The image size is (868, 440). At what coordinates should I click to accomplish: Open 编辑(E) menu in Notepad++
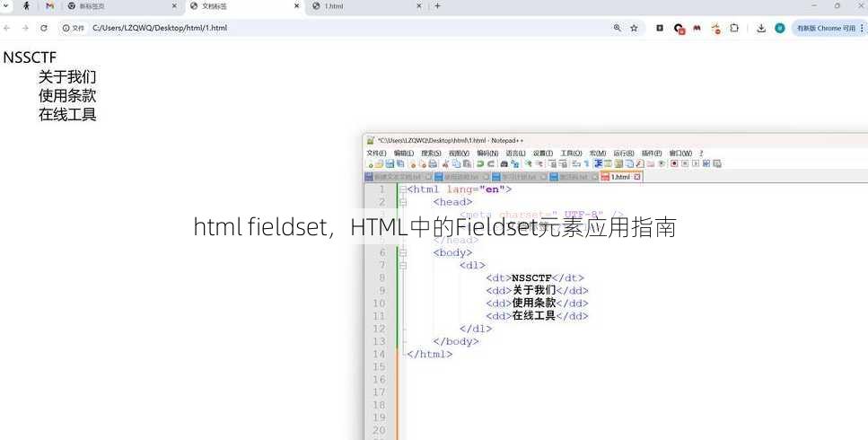tap(404, 154)
